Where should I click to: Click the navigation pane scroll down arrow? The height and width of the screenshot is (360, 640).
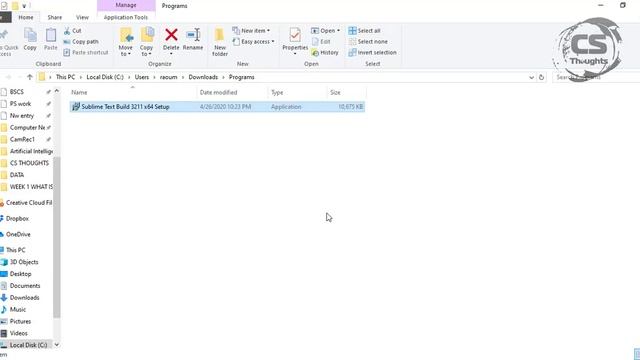(57, 345)
